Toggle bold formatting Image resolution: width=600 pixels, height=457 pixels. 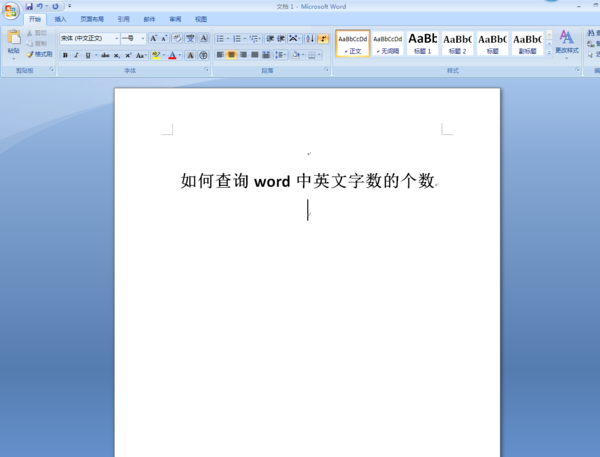click(65, 55)
